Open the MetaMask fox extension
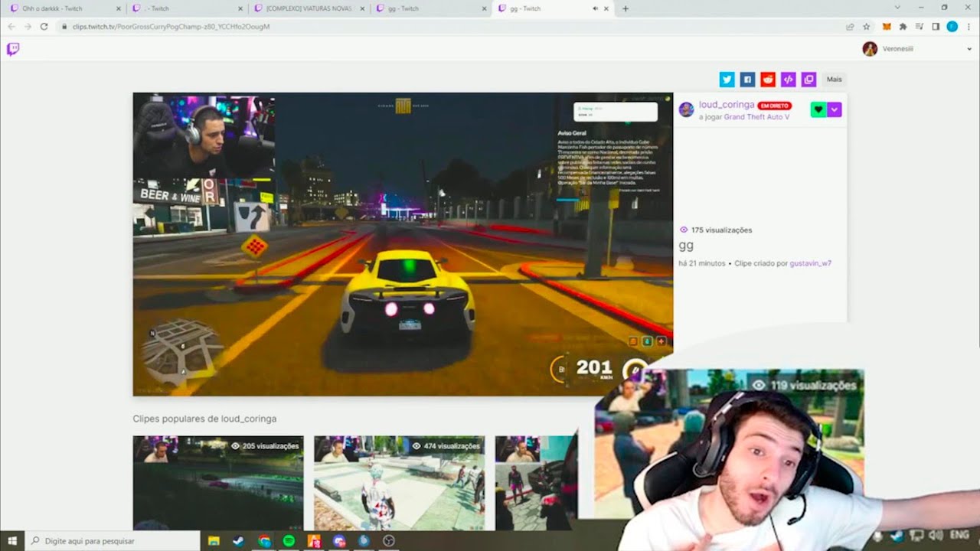Image resolution: width=980 pixels, height=551 pixels. tap(887, 26)
